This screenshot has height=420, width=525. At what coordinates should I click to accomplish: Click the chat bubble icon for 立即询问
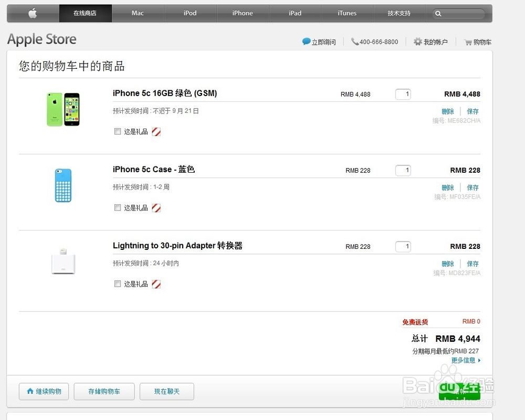click(x=306, y=41)
